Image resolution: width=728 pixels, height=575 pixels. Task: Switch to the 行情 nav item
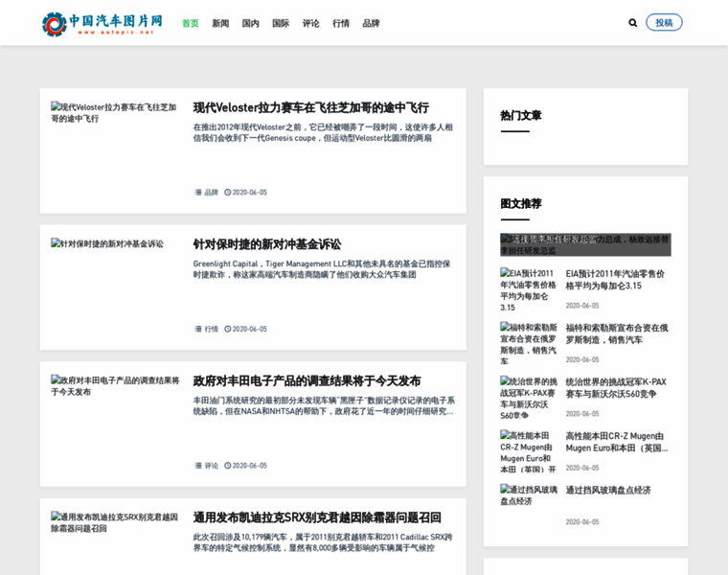tap(341, 23)
